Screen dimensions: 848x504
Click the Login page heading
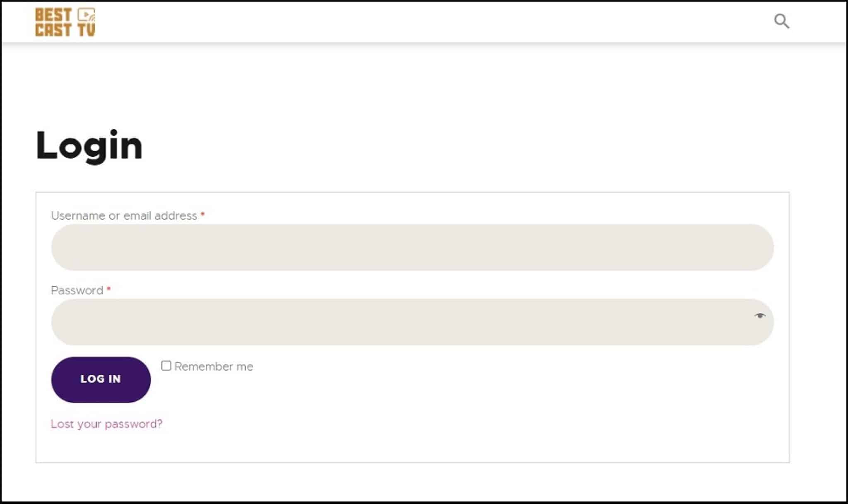89,146
